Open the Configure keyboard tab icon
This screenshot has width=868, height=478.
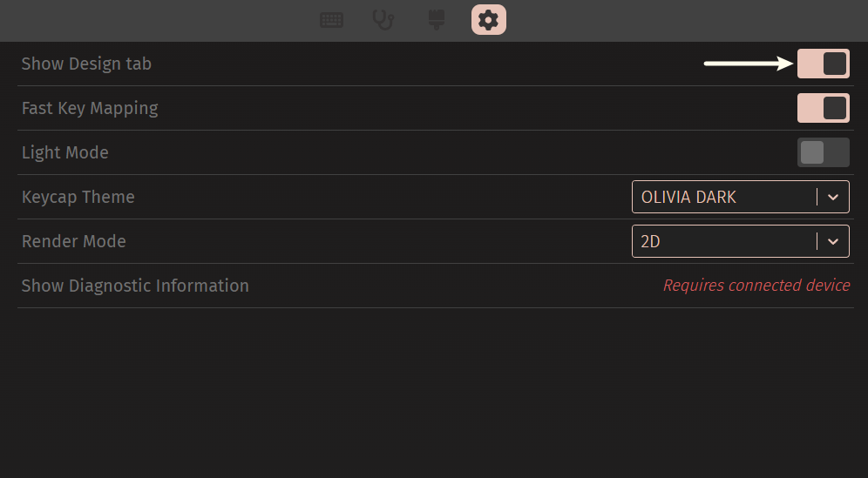pos(331,20)
